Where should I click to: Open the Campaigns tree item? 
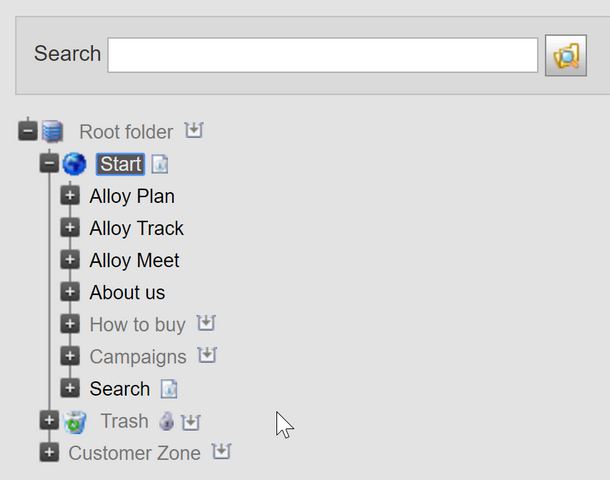pyautogui.click(x=138, y=357)
